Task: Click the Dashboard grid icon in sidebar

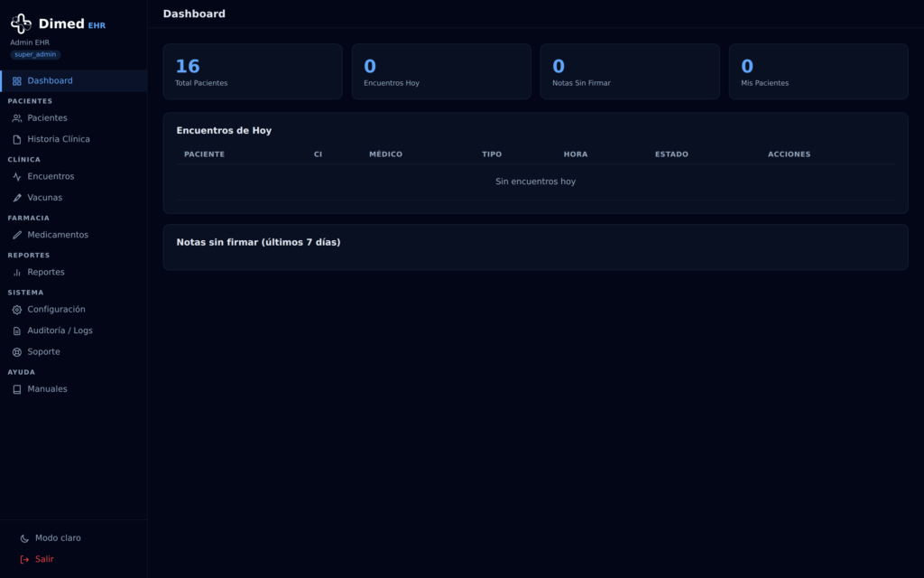Action: click(17, 81)
